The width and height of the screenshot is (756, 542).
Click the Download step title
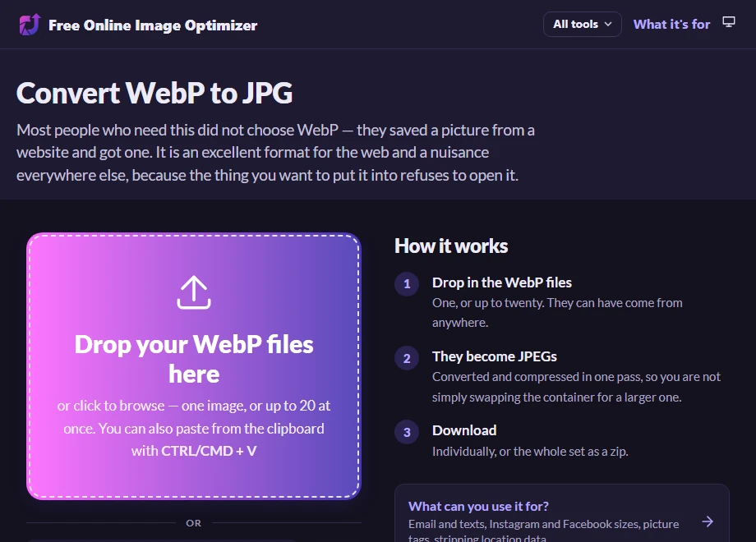(x=463, y=430)
